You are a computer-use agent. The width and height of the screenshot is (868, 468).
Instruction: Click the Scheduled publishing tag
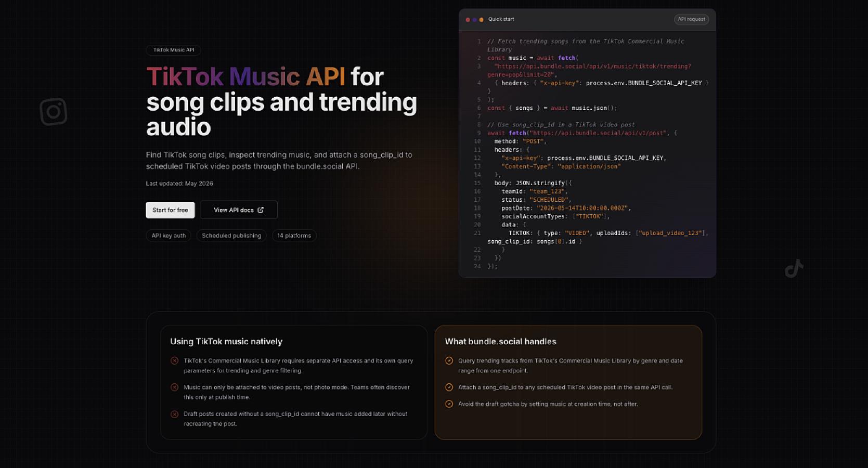click(231, 236)
